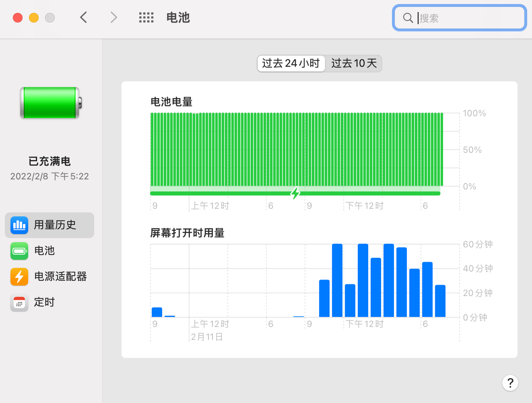Open the 定时 schedule section

(49, 302)
